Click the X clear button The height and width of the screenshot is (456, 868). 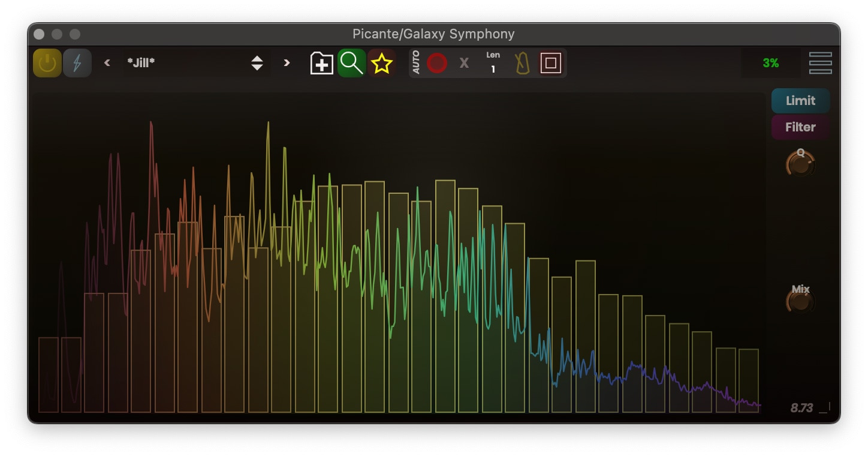point(464,63)
